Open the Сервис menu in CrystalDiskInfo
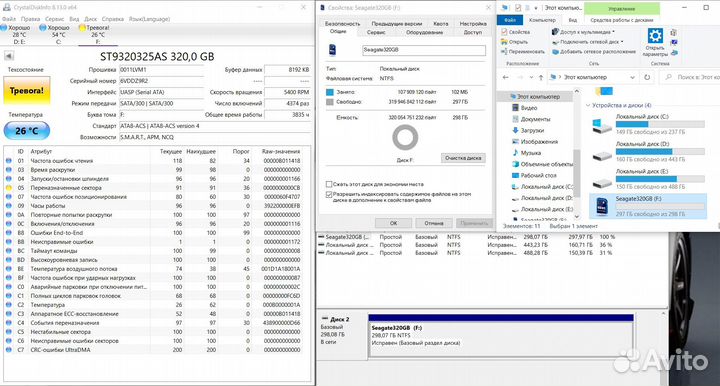This screenshot has height=386, width=720. pos(54,19)
